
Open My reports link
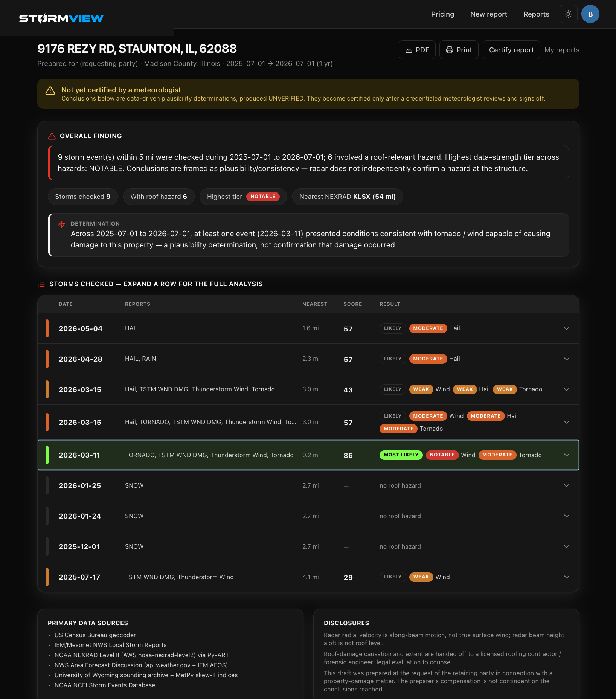click(562, 50)
